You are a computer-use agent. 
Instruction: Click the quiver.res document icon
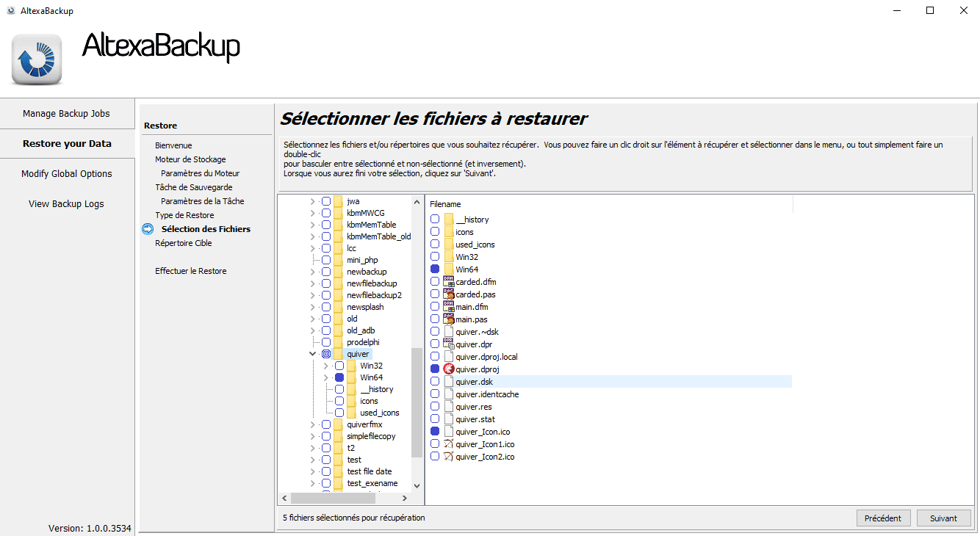pyautogui.click(x=448, y=406)
